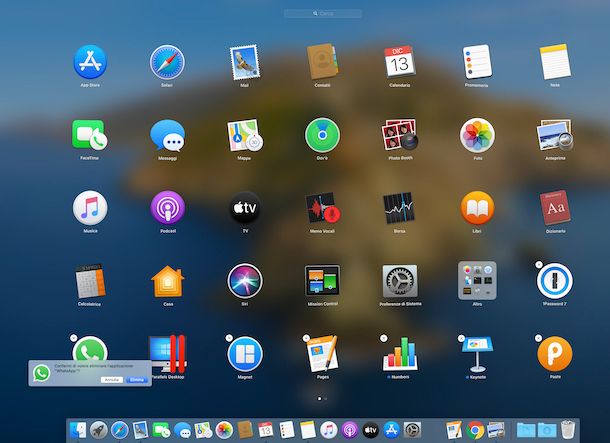Select the first Launchpad page dot
Viewport: 610px width, 443px height.
(x=319, y=399)
